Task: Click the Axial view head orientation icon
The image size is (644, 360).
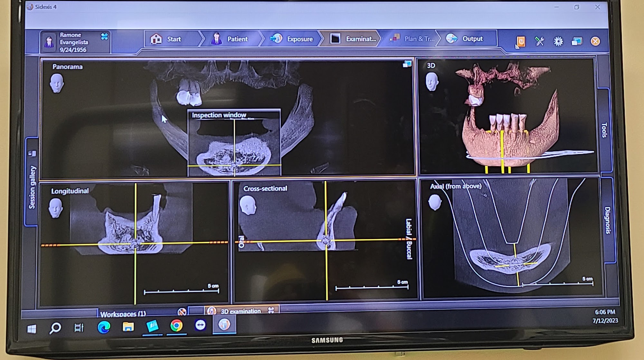Action: [435, 202]
